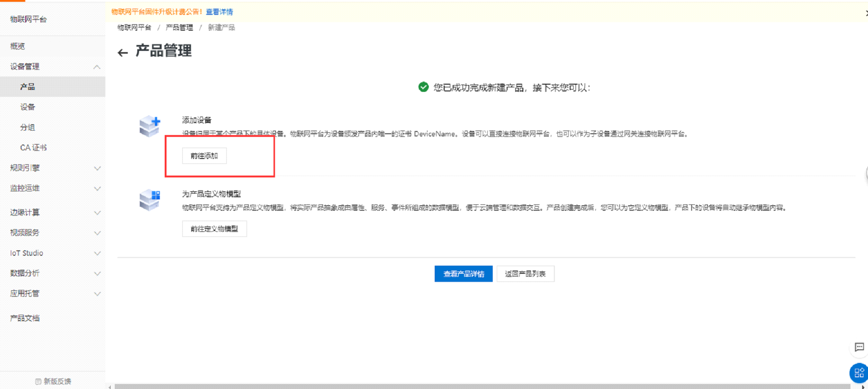Click the 添加设备 heading text
Image resolution: width=868 pixels, height=389 pixels.
(197, 120)
